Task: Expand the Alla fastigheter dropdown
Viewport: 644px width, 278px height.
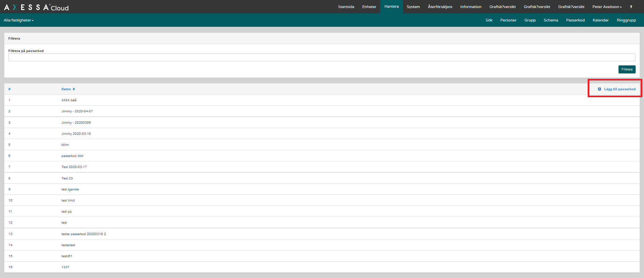Action: (19, 20)
